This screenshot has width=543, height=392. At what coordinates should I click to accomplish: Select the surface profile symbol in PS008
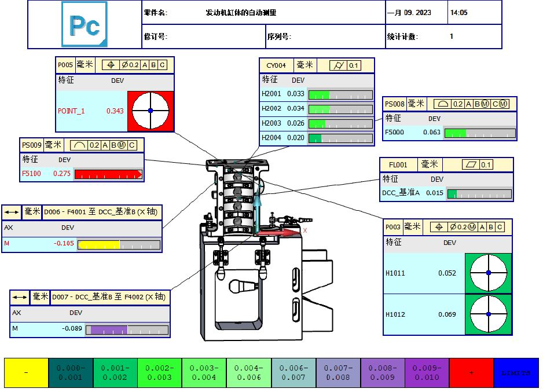[x=442, y=104]
